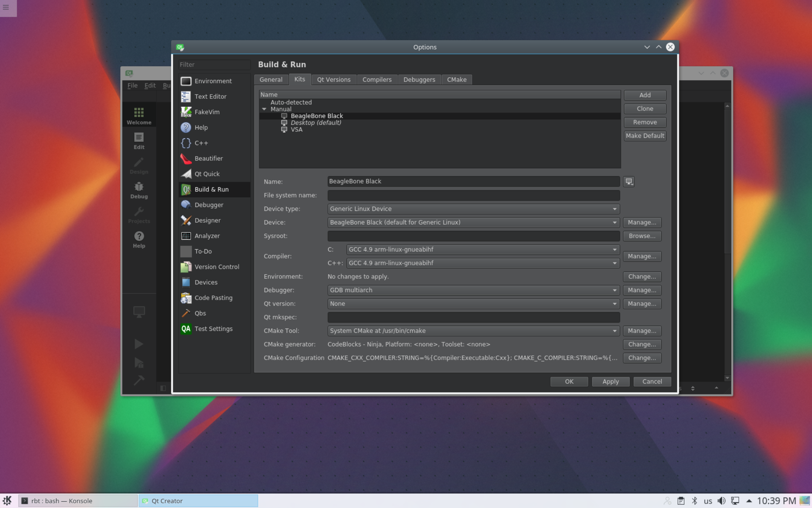Select the Build & Run category

point(214,189)
